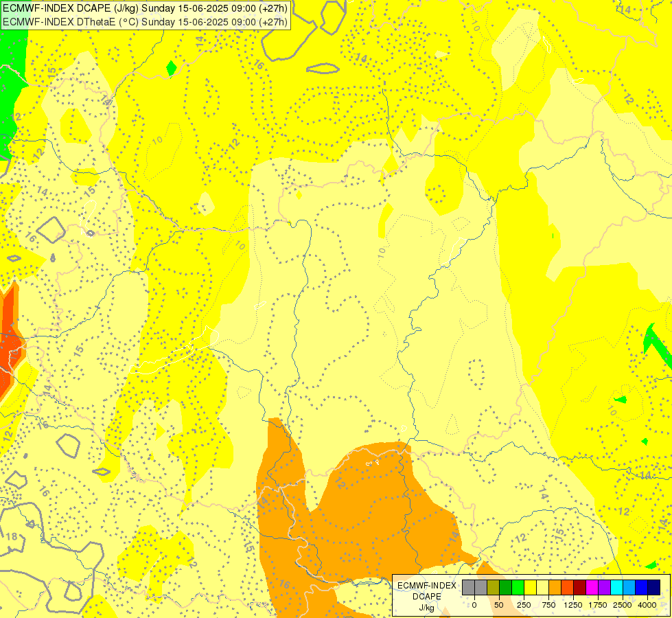
Task: Choose the dark red legend swatch
Action: click(x=580, y=588)
